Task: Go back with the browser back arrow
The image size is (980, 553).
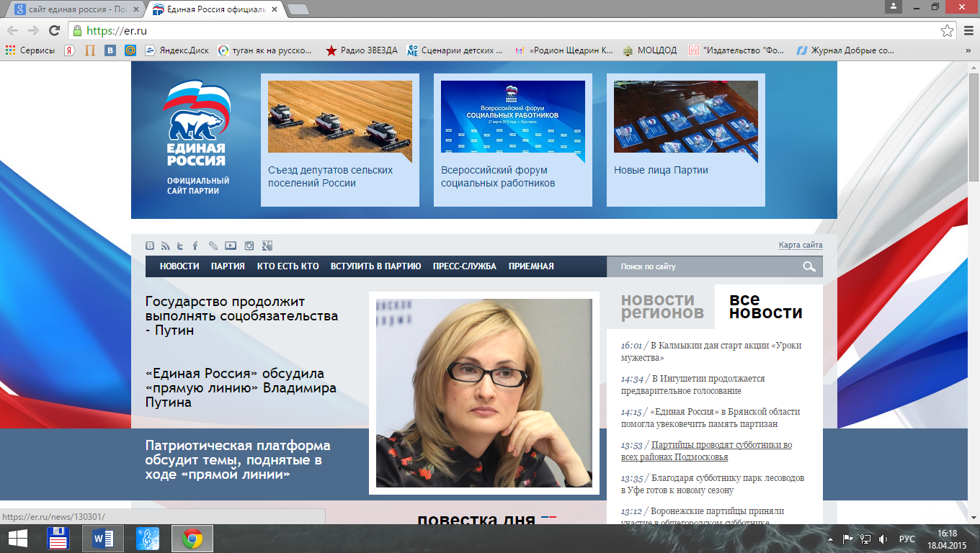Action: point(12,30)
